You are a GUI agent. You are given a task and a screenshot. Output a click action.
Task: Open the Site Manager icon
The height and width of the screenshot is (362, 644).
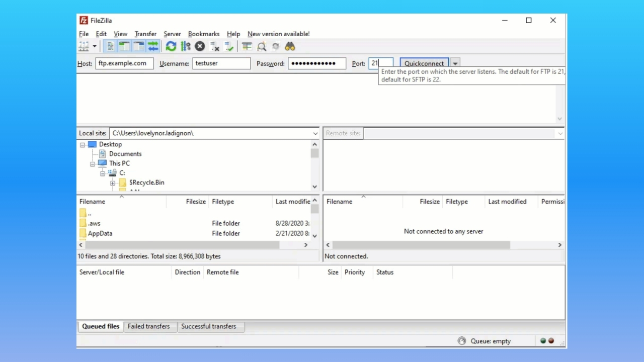point(84,46)
